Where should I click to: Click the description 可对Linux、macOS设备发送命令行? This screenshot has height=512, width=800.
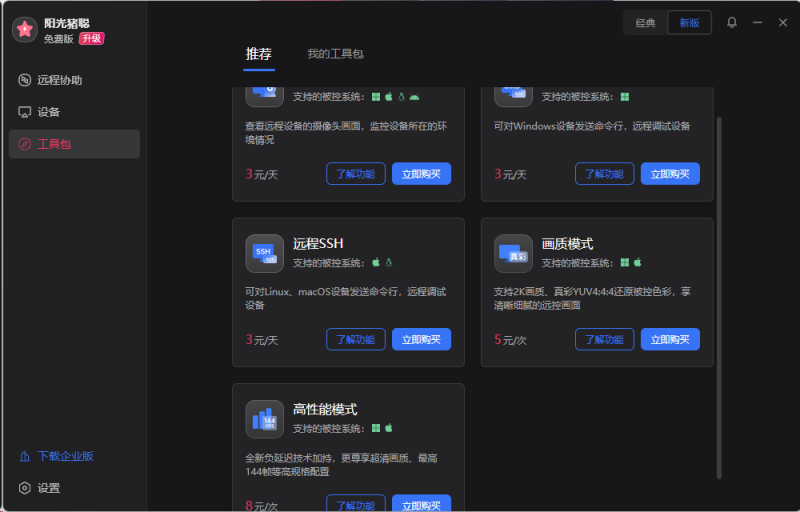tap(345, 298)
